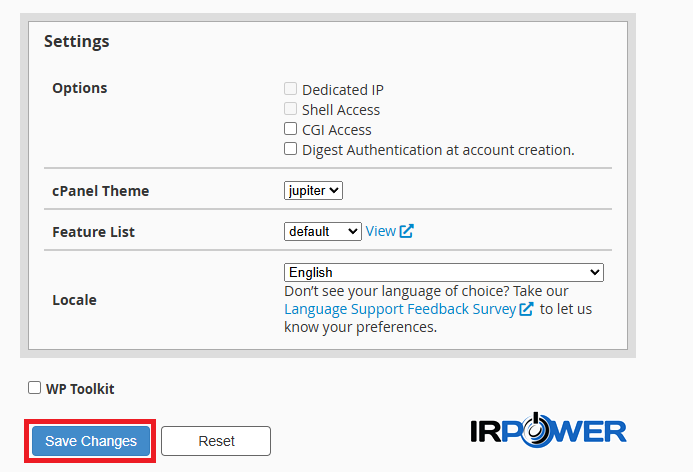This screenshot has width=693, height=472.
Task: Open the Locale English language dropdown
Action: click(x=443, y=272)
